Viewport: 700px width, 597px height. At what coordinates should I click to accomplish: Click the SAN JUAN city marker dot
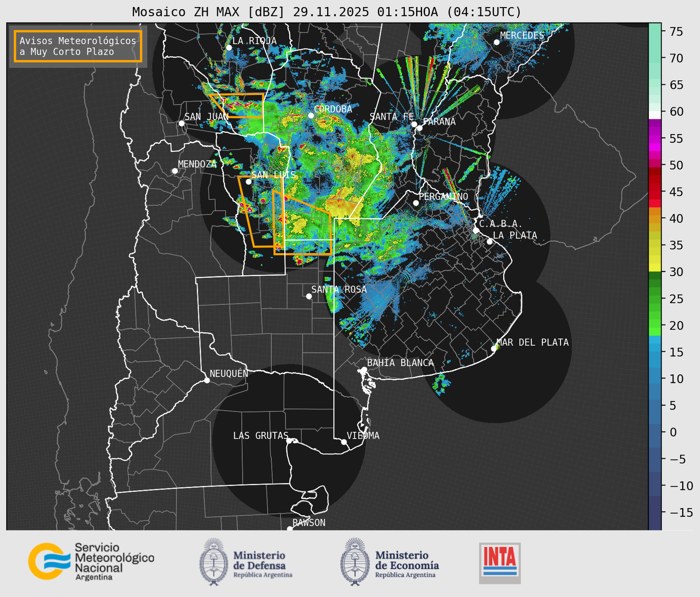(181, 123)
